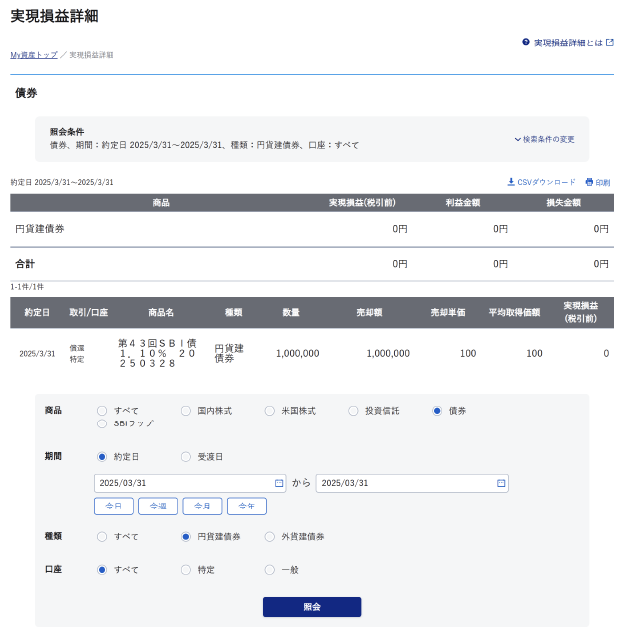Click the external link icon after 実現損益詳細とは
Screen dimensions: 629x636
coord(610,43)
